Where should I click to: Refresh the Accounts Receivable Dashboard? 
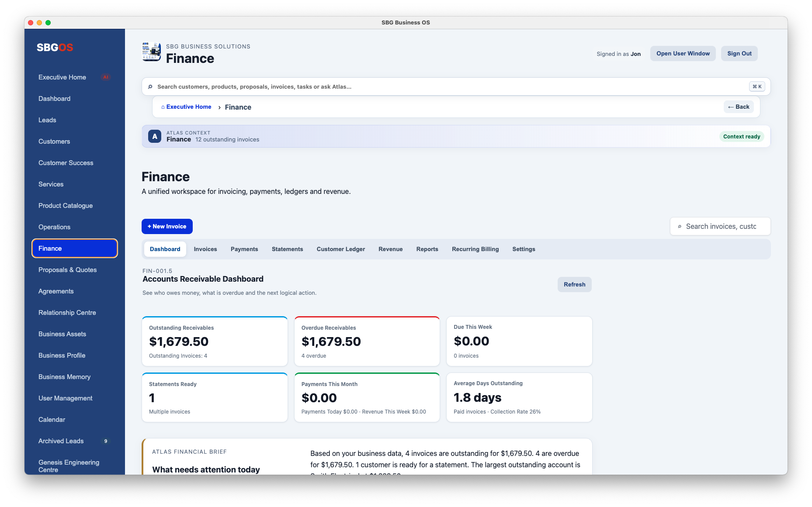tap(574, 284)
